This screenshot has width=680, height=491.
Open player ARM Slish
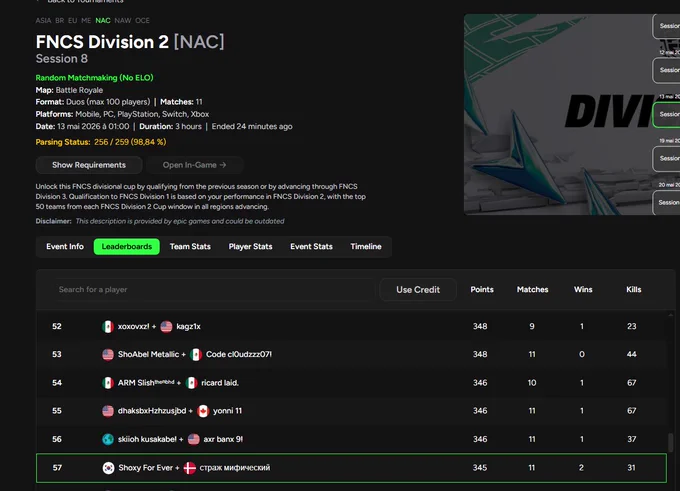click(x=146, y=383)
